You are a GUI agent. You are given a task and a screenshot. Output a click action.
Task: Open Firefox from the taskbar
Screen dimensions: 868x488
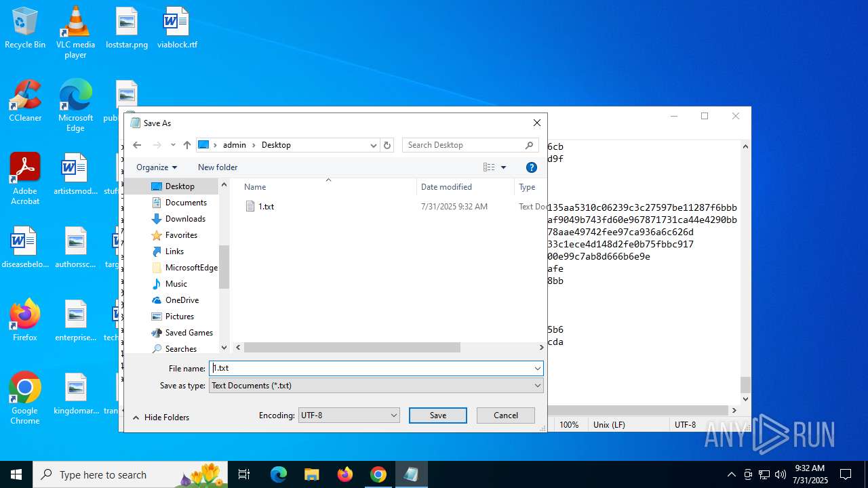pyautogui.click(x=345, y=474)
